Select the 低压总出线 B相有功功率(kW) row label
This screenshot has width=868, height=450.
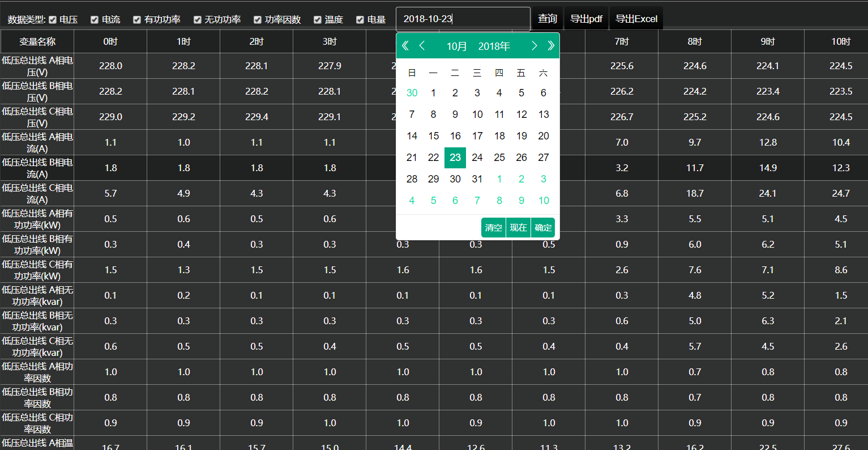[37, 244]
